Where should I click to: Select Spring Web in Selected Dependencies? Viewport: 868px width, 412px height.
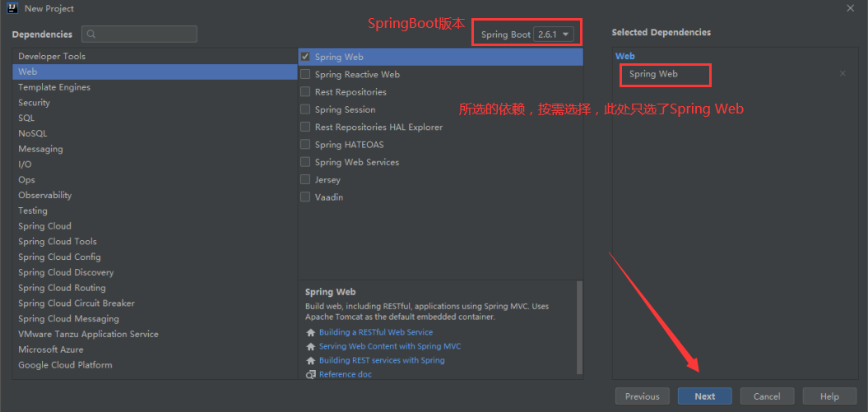click(653, 73)
